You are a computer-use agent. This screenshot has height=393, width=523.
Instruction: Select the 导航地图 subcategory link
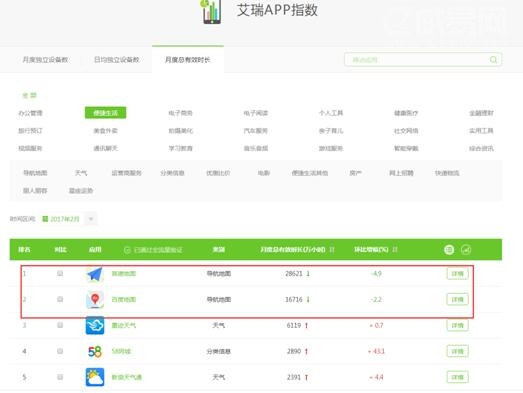[x=35, y=173]
